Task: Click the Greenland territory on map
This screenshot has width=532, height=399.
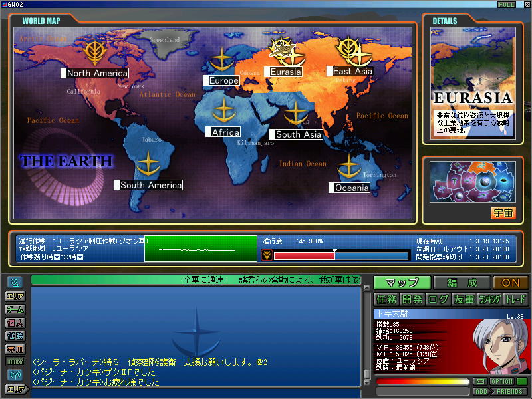Action: 166,43
